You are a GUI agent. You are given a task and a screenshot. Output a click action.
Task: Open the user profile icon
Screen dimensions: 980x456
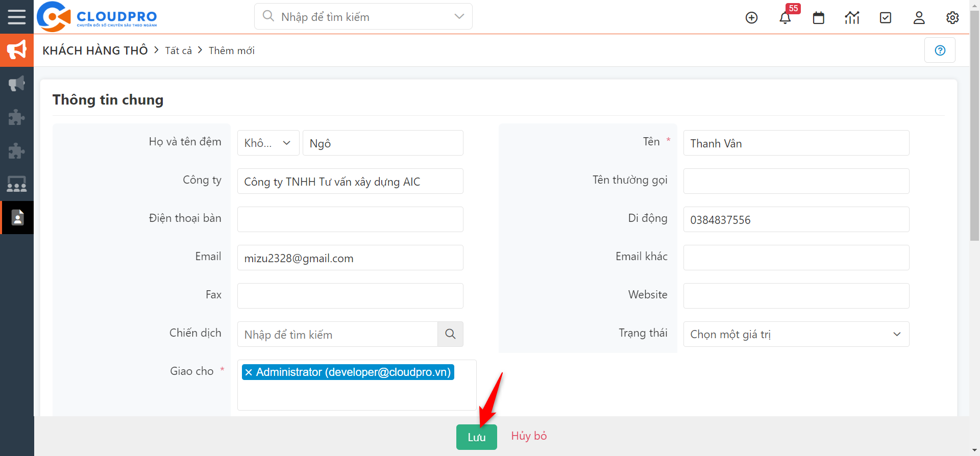(x=919, y=18)
